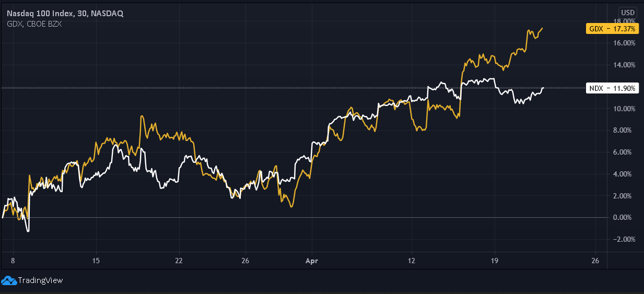The image size is (644, 294).
Task: Click the USD currency button
Action: click(x=627, y=13)
